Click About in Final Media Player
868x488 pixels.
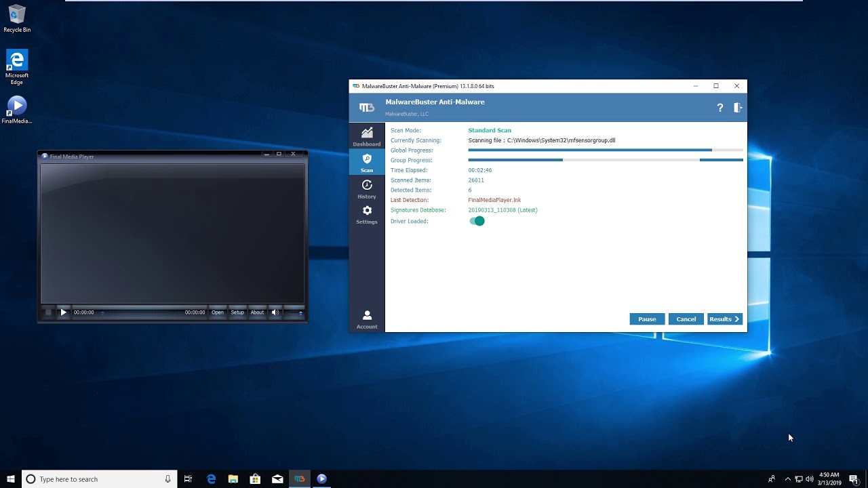pos(257,312)
